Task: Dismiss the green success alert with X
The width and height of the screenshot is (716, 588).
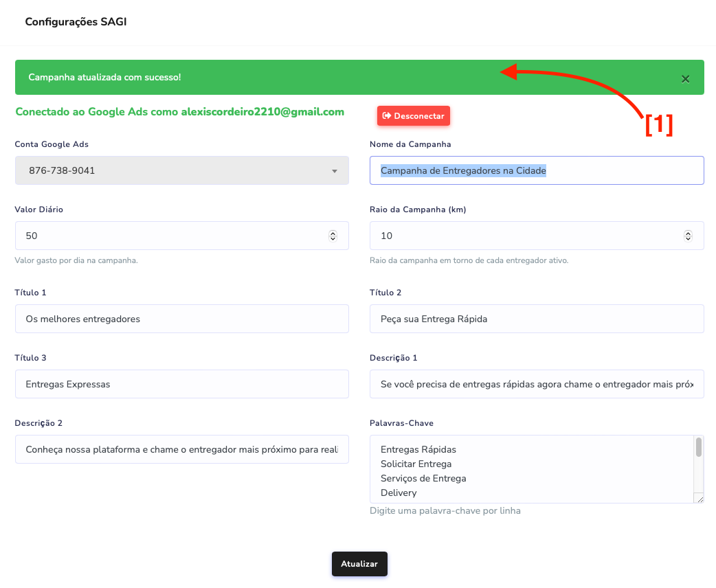Action: pyautogui.click(x=685, y=78)
